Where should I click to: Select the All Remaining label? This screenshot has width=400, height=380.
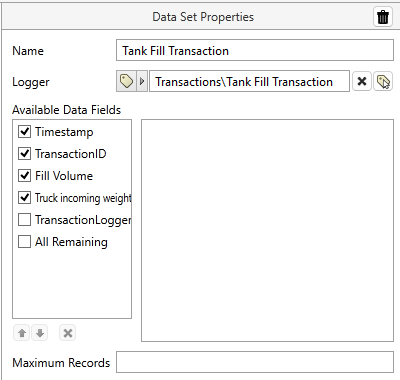(71, 242)
